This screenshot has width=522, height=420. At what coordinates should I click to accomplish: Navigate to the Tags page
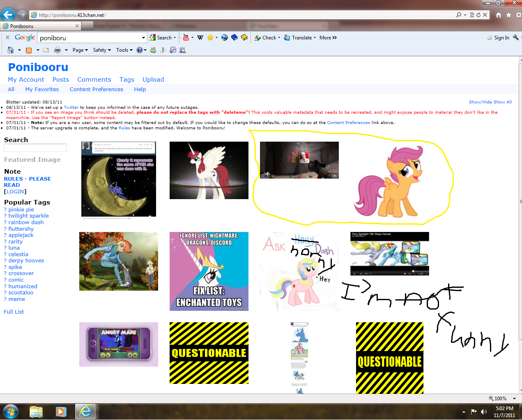127,80
